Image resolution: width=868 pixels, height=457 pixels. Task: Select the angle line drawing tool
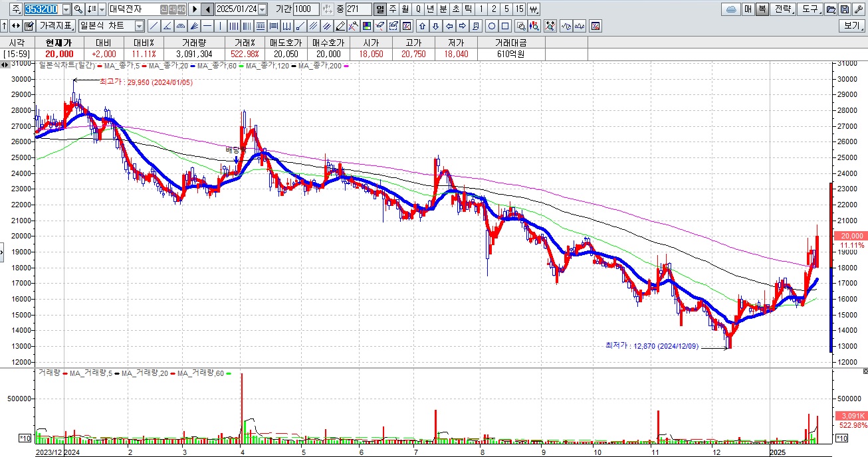[x=167, y=26]
